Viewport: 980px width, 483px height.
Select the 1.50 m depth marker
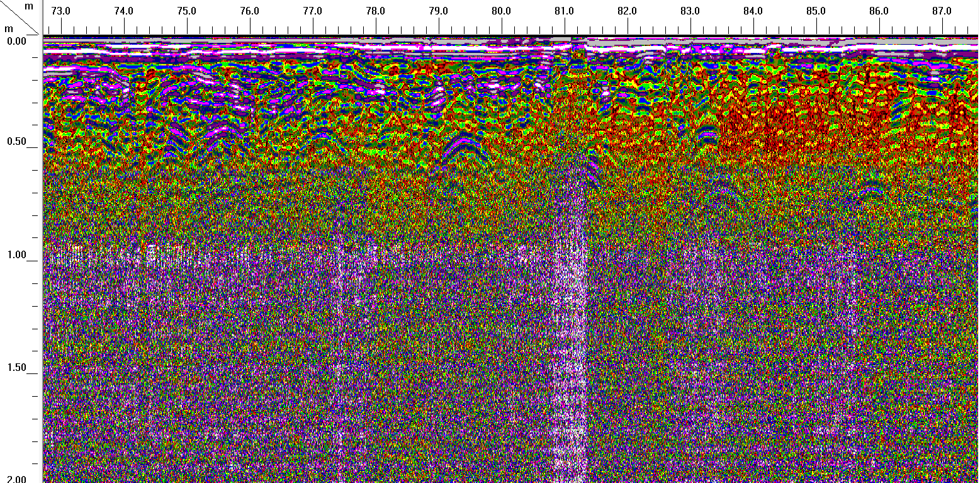pyautogui.click(x=16, y=368)
